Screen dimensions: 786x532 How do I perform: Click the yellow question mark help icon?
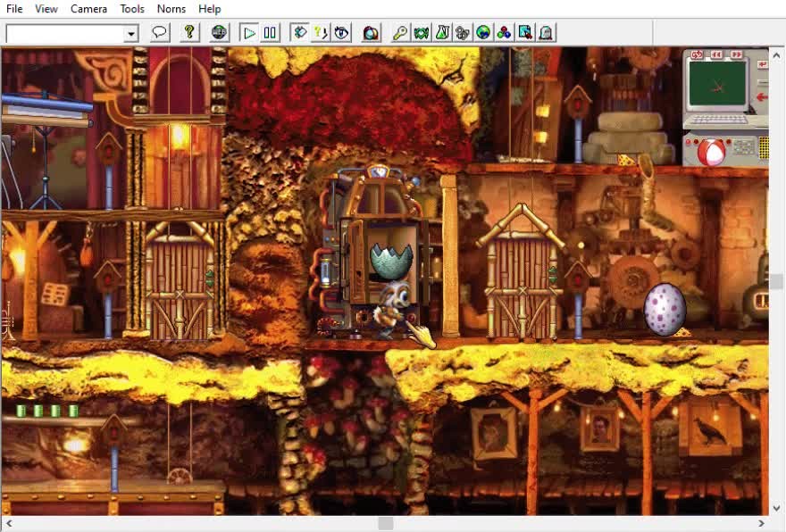tap(188, 33)
